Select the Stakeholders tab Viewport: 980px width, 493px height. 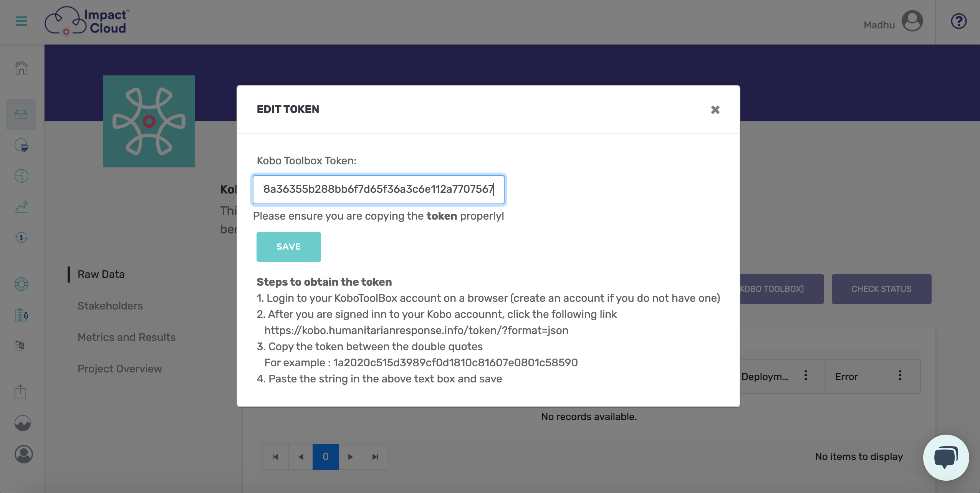coord(110,306)
